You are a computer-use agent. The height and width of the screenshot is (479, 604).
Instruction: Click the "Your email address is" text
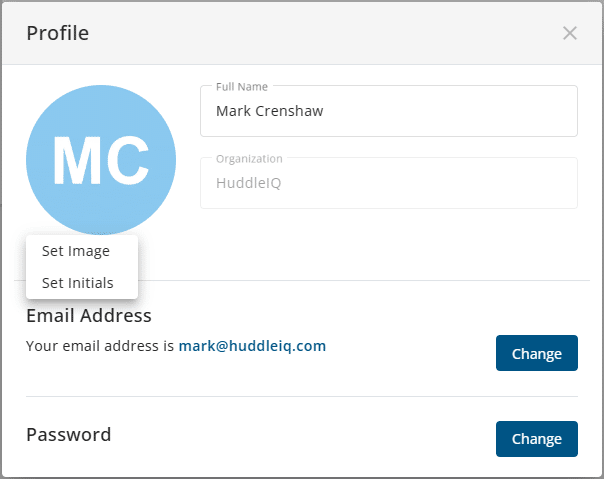[100, 347]
